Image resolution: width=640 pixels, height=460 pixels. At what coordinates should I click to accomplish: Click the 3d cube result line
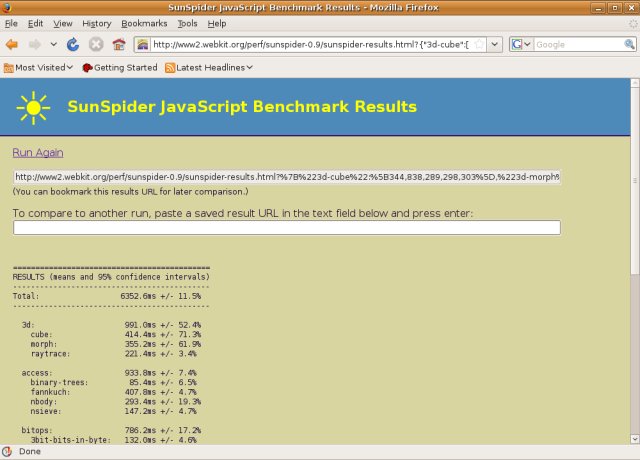pos(116,335)
